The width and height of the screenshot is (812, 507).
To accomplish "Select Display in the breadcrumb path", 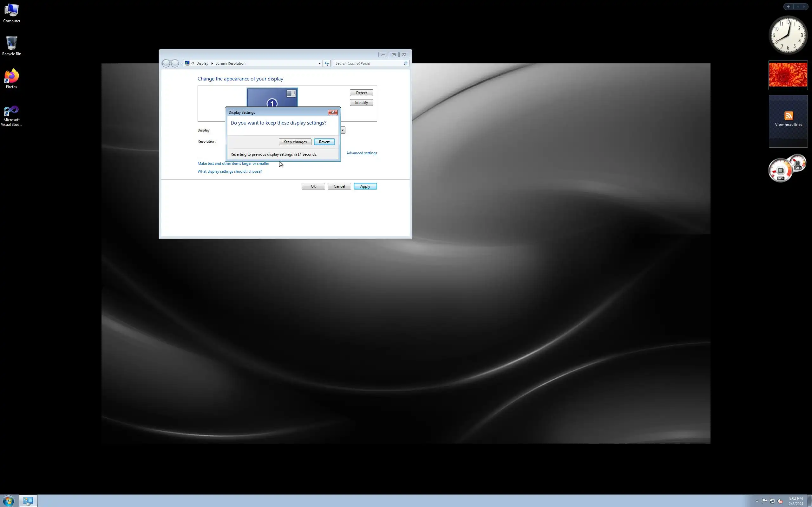I will coord(202,63).
